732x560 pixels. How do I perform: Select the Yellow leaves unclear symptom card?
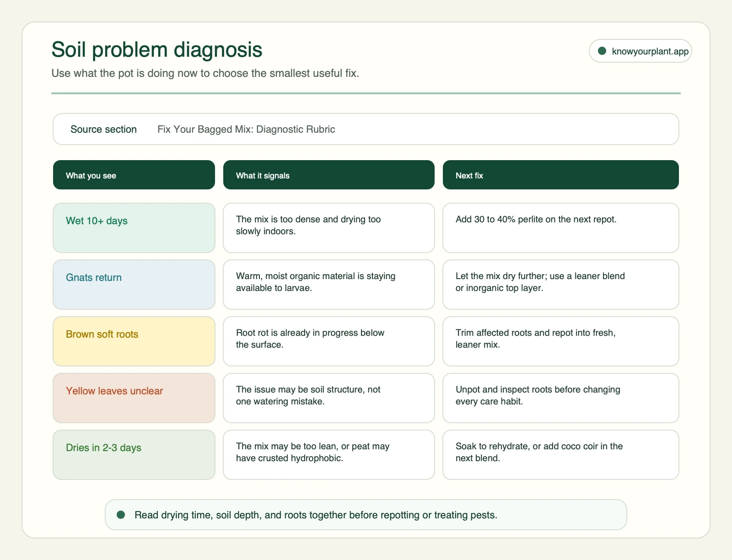134,398
